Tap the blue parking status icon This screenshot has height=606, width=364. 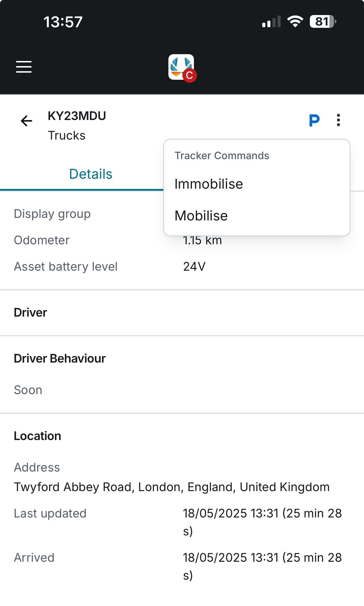[x=314, y=121]
